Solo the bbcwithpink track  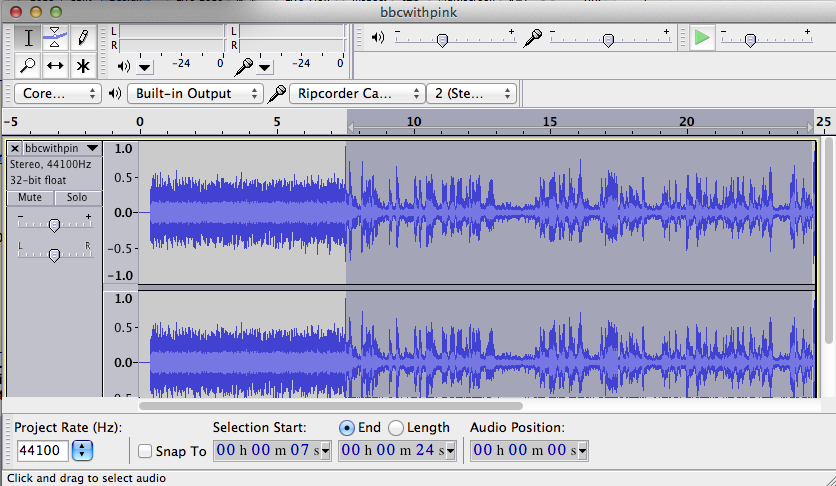[77, 197]
